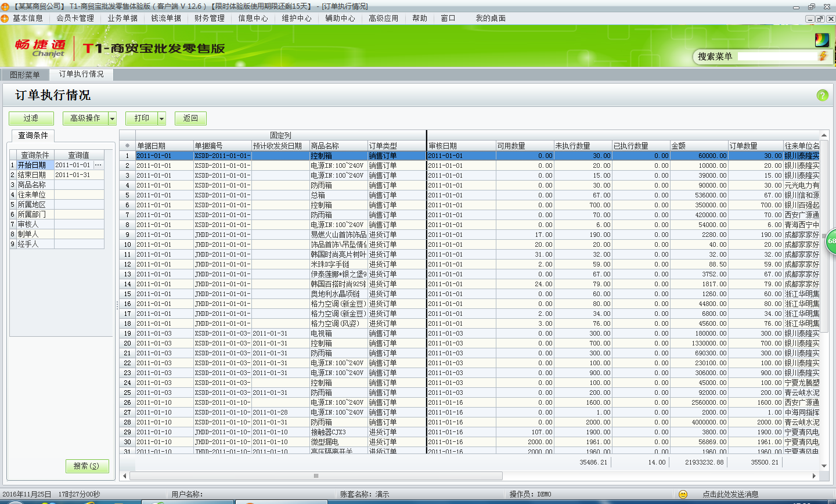Open the colorful skin theme icon
The height and width of the screenshot is (504, 836).
click(x=821, y=40)
